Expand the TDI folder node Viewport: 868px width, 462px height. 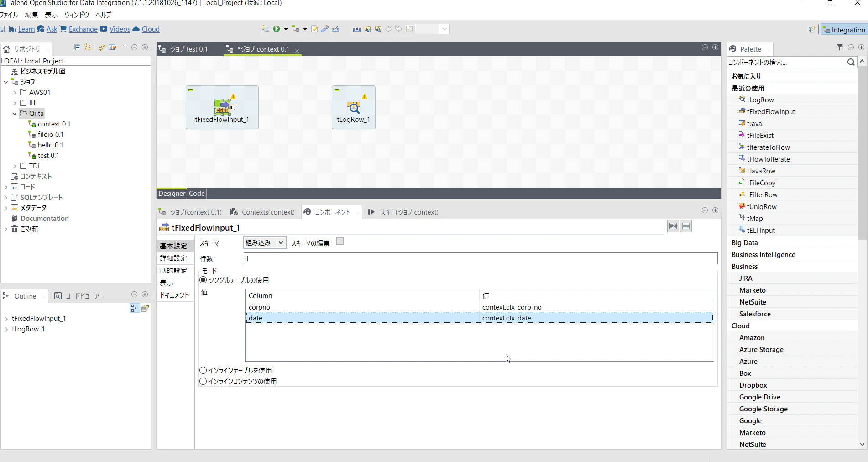coord(14,166)
